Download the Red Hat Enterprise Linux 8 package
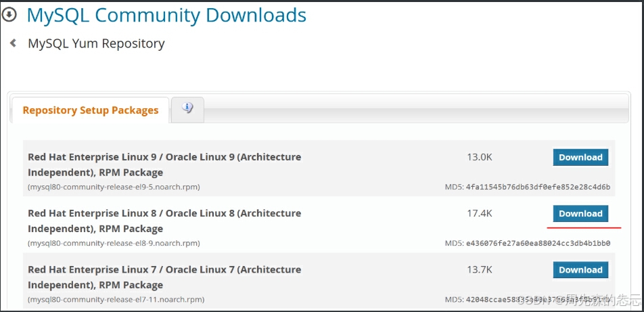This screenshot has height=312, width=644. (580, 214)
